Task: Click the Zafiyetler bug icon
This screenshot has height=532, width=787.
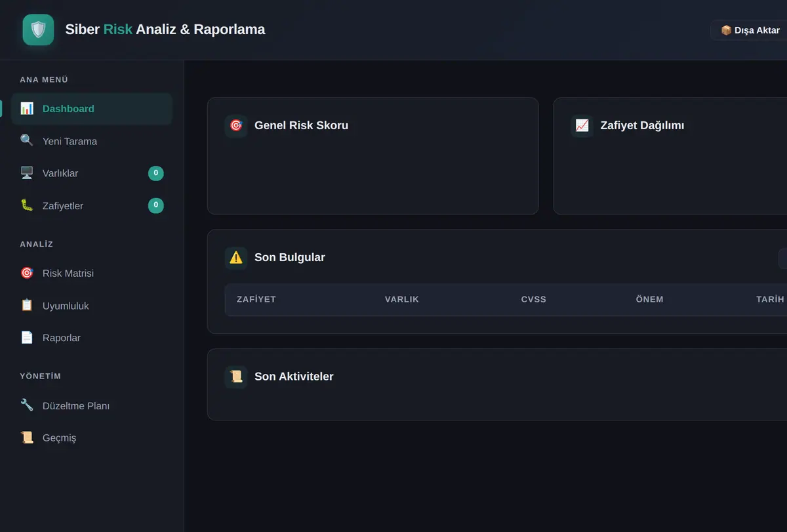Action: pos(27,205)
